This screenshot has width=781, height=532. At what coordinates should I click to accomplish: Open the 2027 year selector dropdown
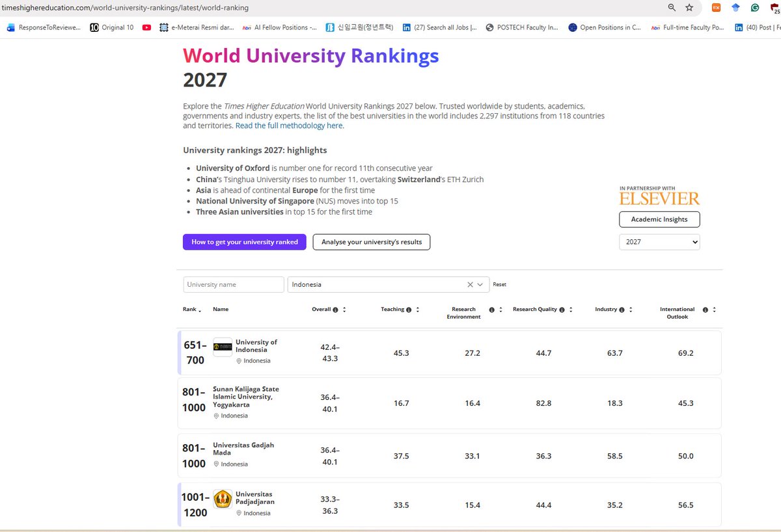pyautogui.click(x=659, y=242)
